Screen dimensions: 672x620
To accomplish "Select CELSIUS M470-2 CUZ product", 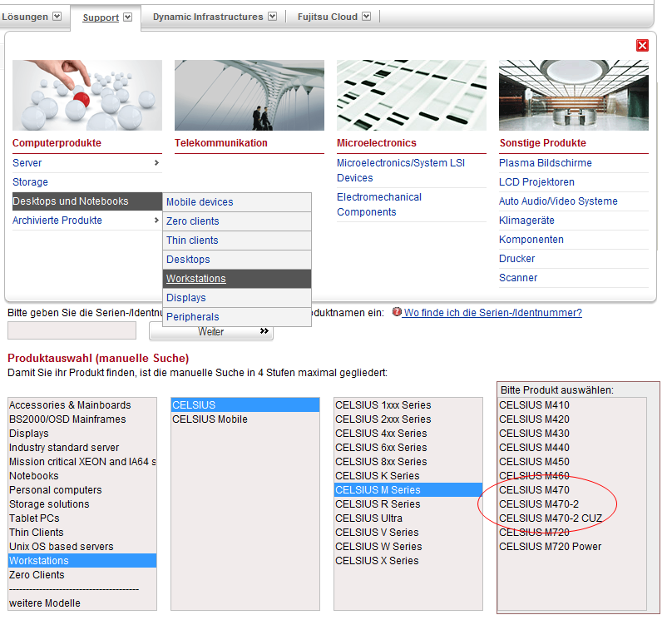I will click(x=572, y=518).
